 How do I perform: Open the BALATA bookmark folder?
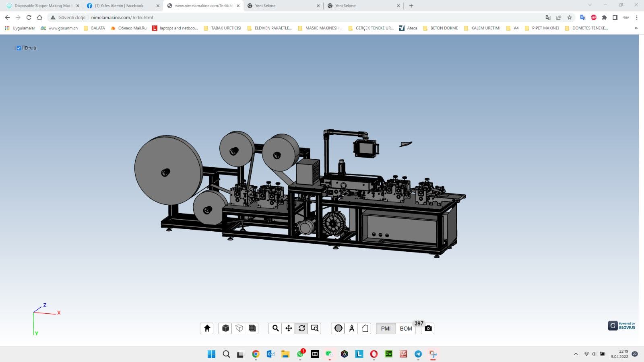(94, 28)
